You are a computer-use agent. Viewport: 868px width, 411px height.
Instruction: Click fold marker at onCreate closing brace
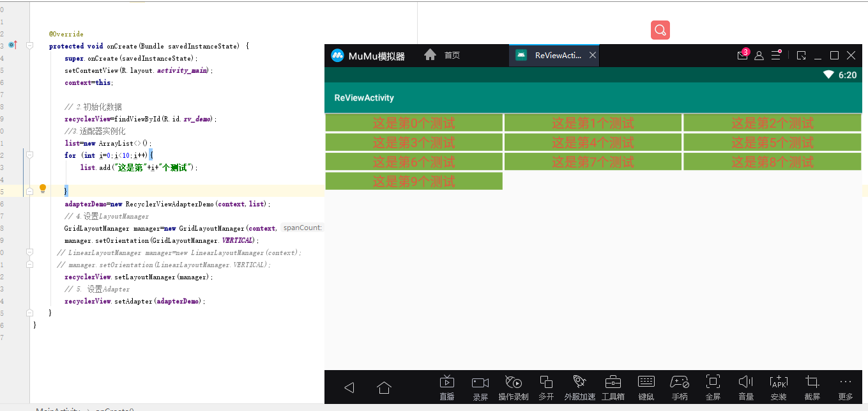tap(29, 313)
